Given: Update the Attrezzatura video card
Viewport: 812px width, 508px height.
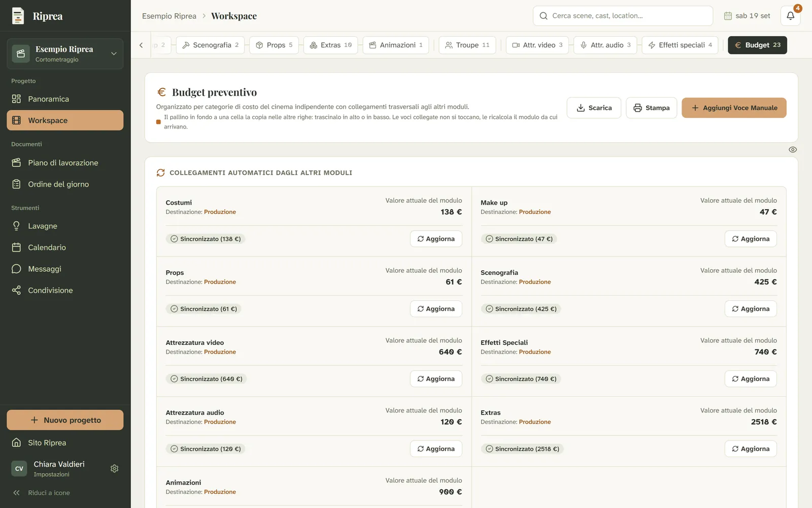Looking at the screenshot, I should tap(436, 379).
